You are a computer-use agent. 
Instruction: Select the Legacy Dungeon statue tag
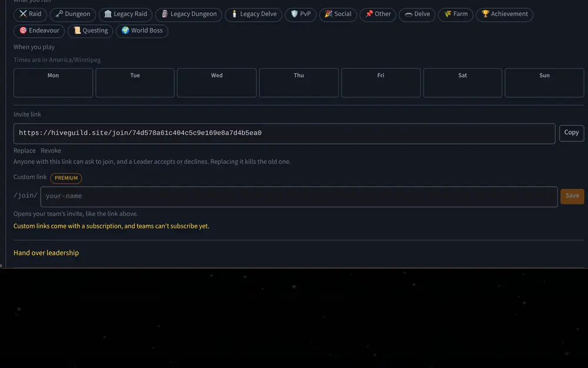click(x=189, y=14)
